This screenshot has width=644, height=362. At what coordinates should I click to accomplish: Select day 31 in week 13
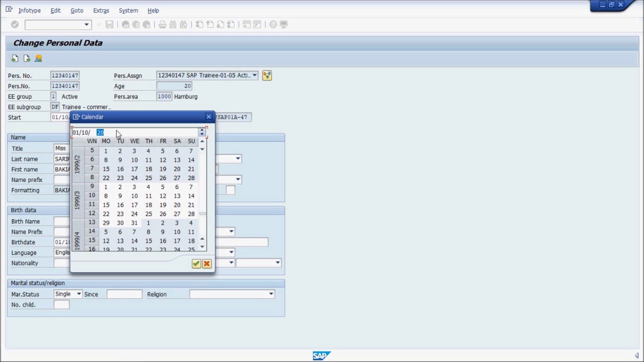click(134, 223)
